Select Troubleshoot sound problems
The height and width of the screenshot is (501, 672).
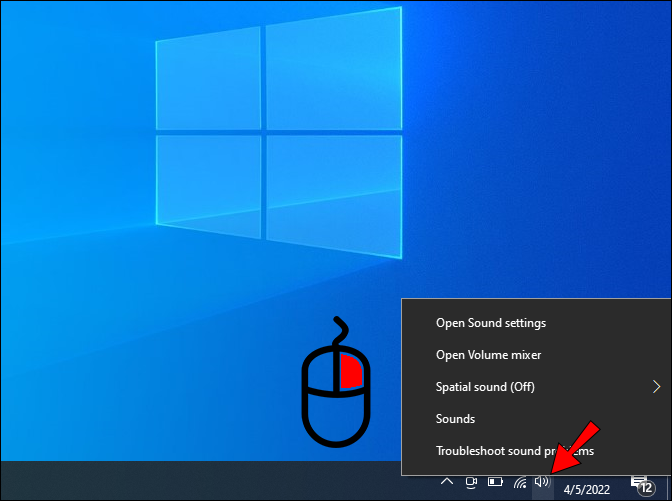(536, 451)
